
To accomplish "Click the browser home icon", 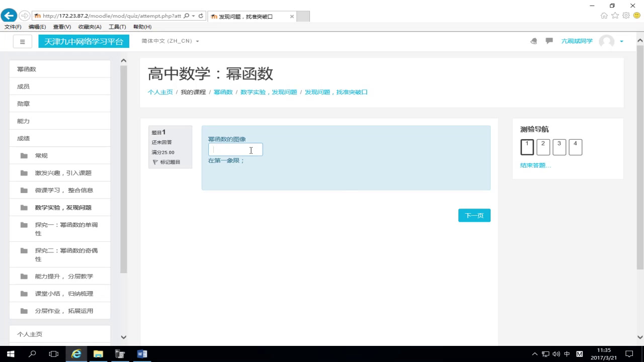I will point(604,16).
